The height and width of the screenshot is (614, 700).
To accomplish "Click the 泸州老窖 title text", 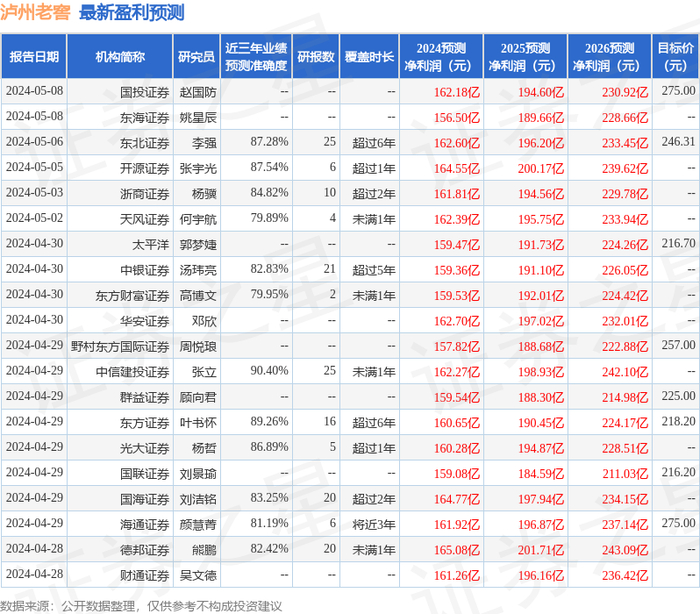I will coord(35,13).
